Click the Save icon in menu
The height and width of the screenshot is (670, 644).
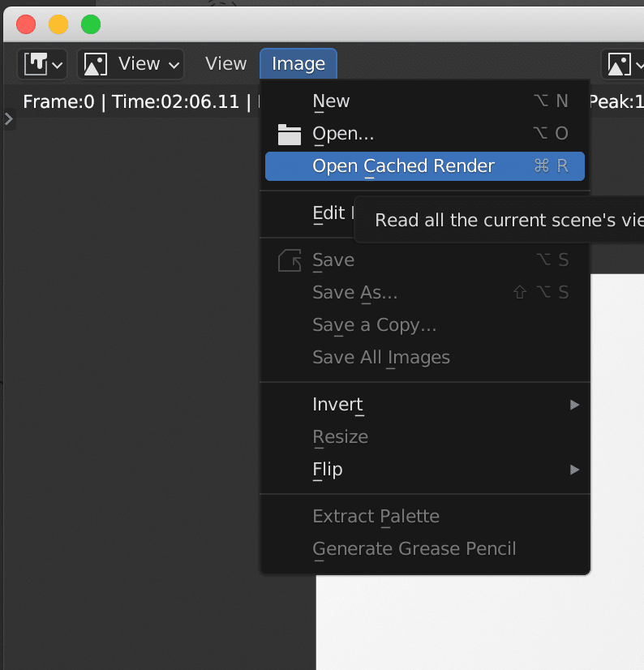coord(290,260)
